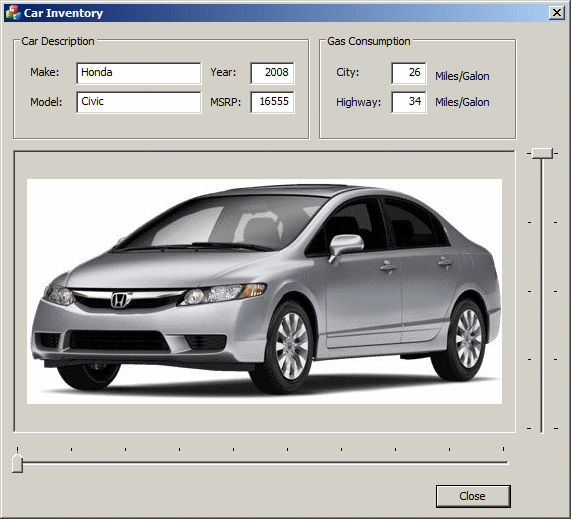The width and height of the screenshot is (571, 519).
Task: Click the horizontal slider thumb
Action: [17, 463]
